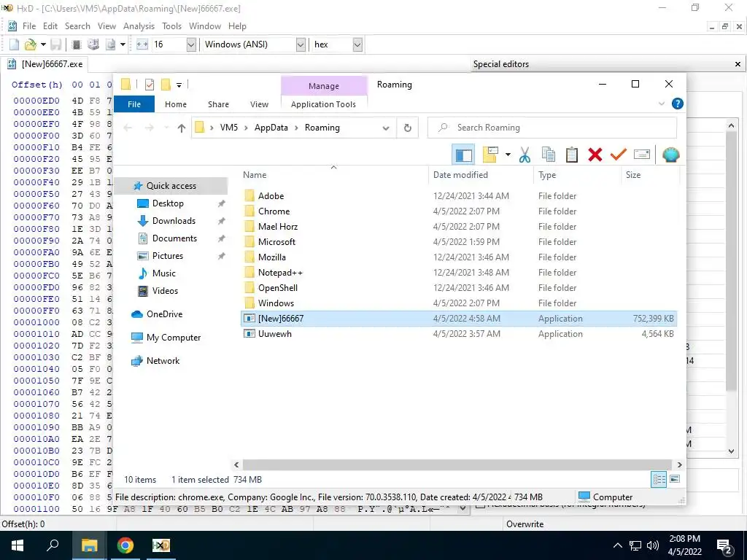Click the New file icon in HxD toolbar

tap(15, 44)
